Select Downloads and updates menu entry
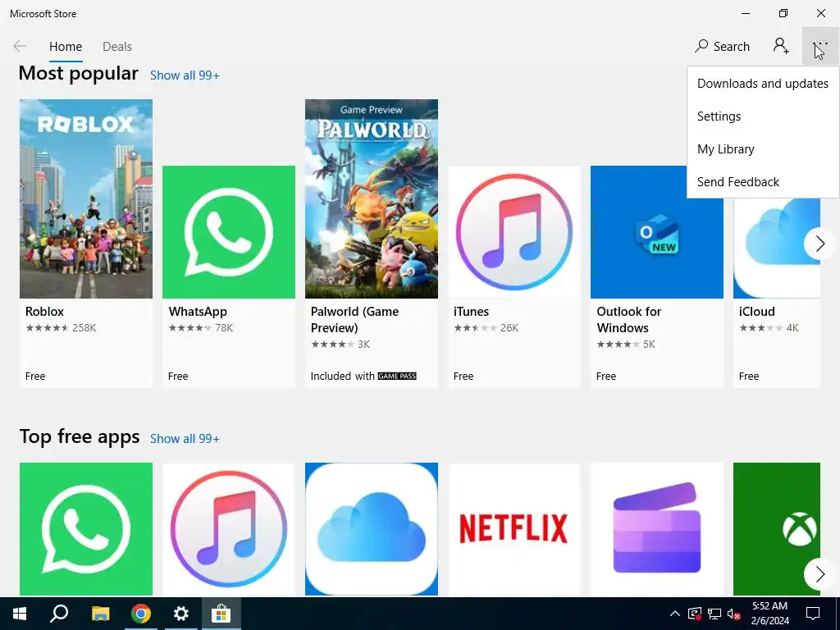Image resolution: width=840 pixels, height=630 pixels. pyautogui.click(x=763, y=84)
